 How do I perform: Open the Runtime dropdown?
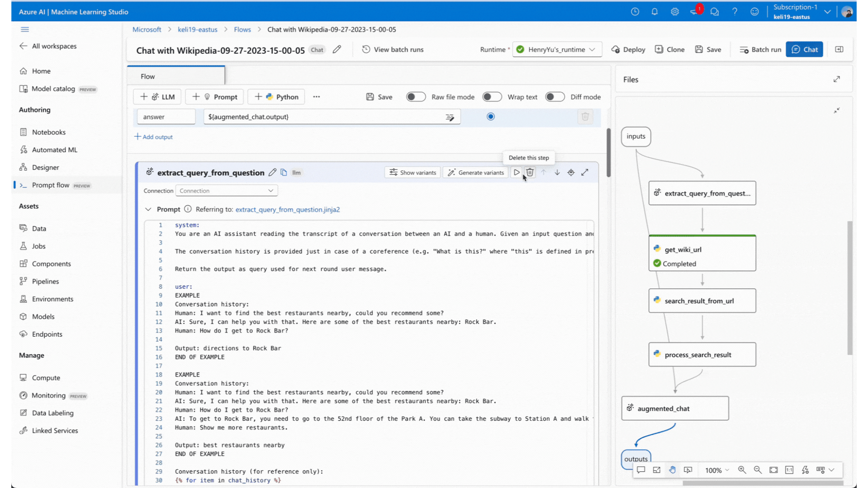tap(557, 50)
